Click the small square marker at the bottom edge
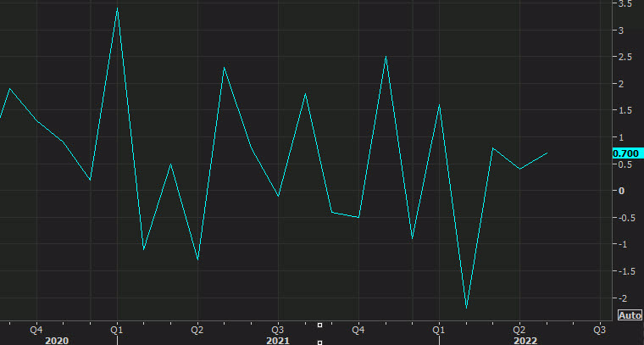This screenshot has width=644, height=345. 319,342
